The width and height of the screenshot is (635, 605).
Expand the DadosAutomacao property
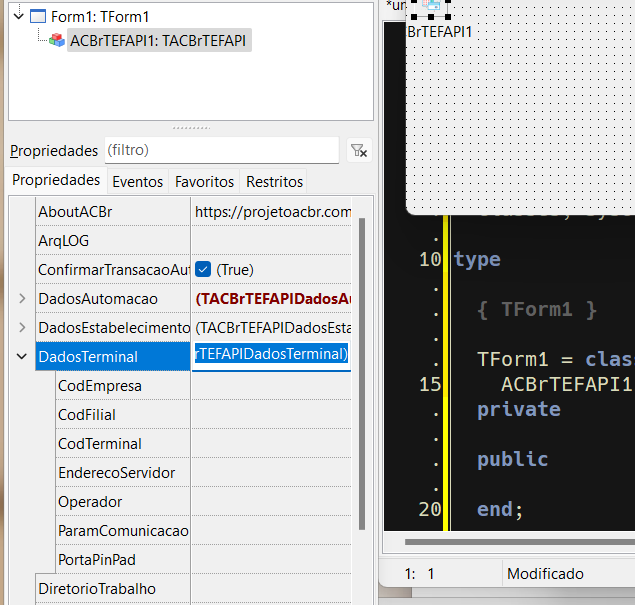tap(22, 298)
